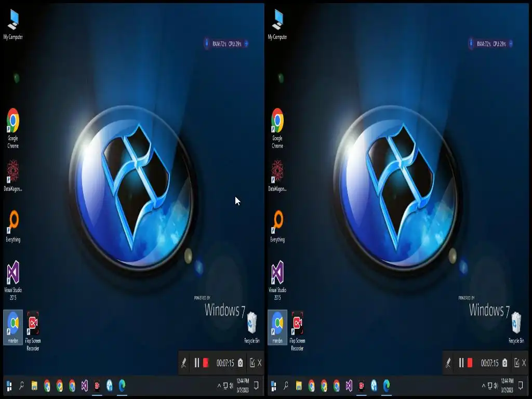
Task: Select Google Chrome shortcut on right desktop copy
Action: [277, 128]
